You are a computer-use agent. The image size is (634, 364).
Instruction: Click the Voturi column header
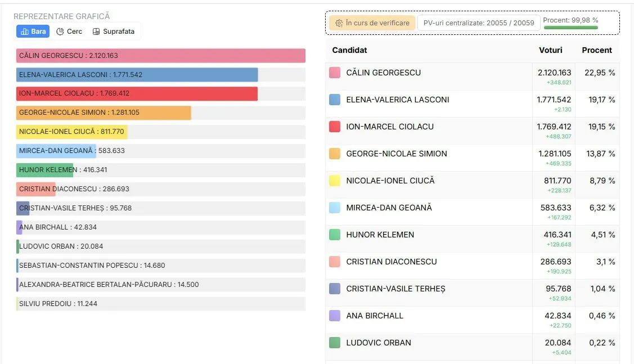click(x=550, y=50)
